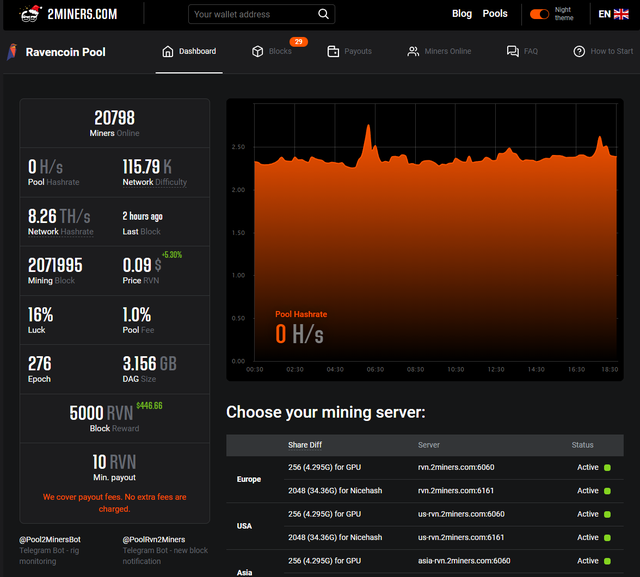Click the Dashboard home icon
The width and height of the screenshot is (640, 577).
pos(168,51)
